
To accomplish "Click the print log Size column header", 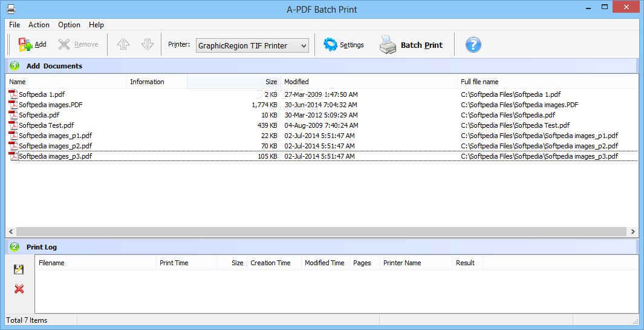I will click(232, 263).
